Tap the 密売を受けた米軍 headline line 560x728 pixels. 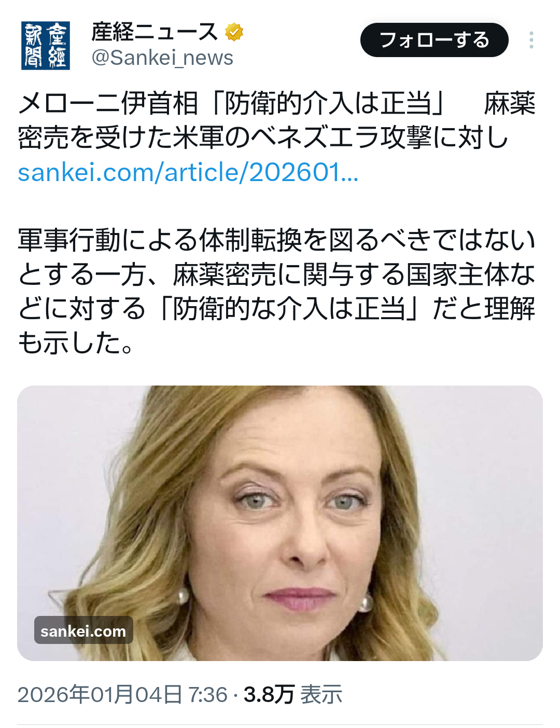[263, 138]
